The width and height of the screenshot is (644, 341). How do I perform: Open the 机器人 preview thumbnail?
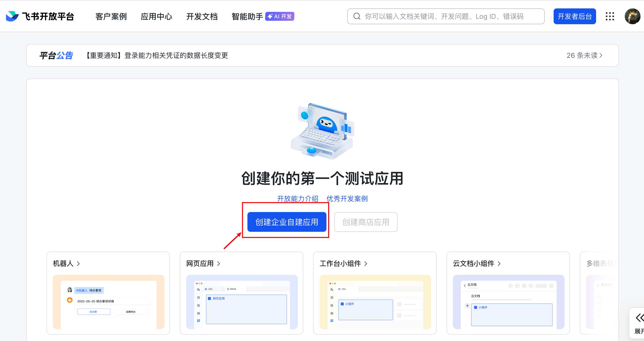108,301
